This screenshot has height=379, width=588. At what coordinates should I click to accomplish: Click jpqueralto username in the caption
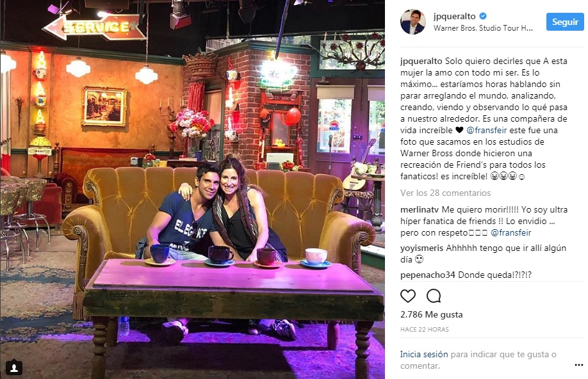421,61
